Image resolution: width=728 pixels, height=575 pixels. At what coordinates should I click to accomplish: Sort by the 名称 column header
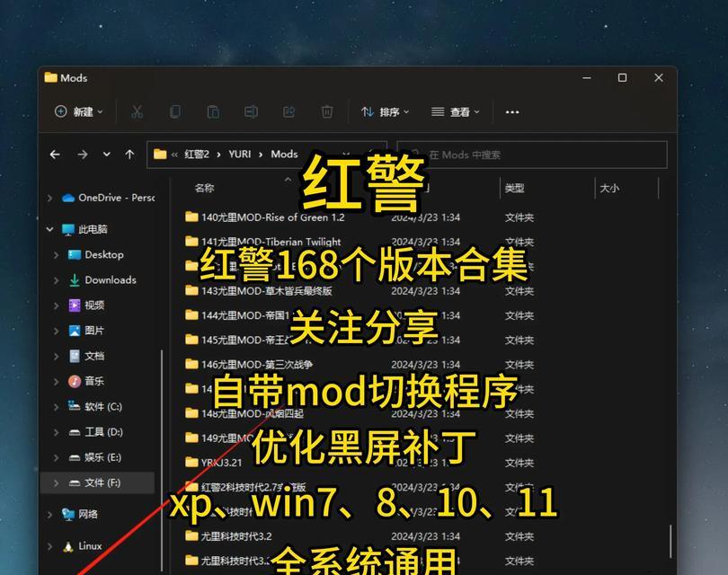pyautogui.click(x=205, y=188)
